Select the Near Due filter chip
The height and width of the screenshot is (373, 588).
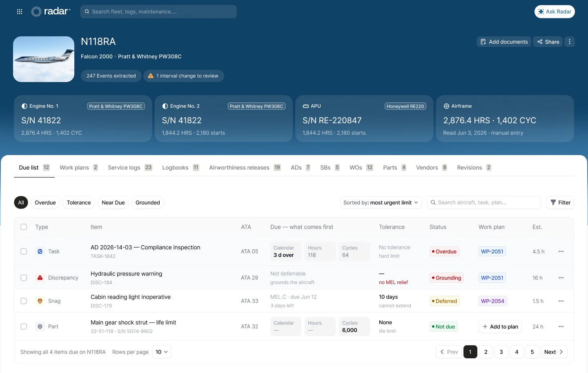point(113,202)
